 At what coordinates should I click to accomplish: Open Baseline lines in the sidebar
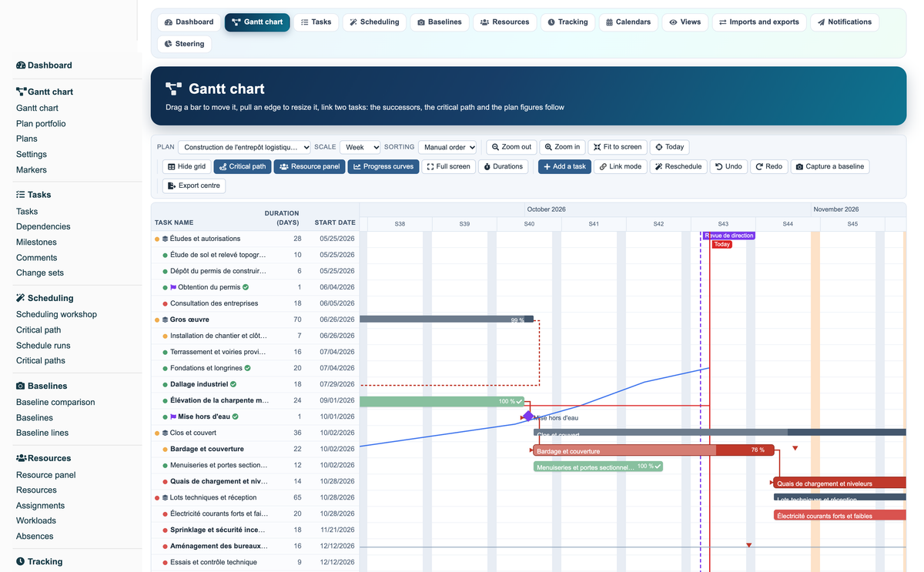point(42,433)
